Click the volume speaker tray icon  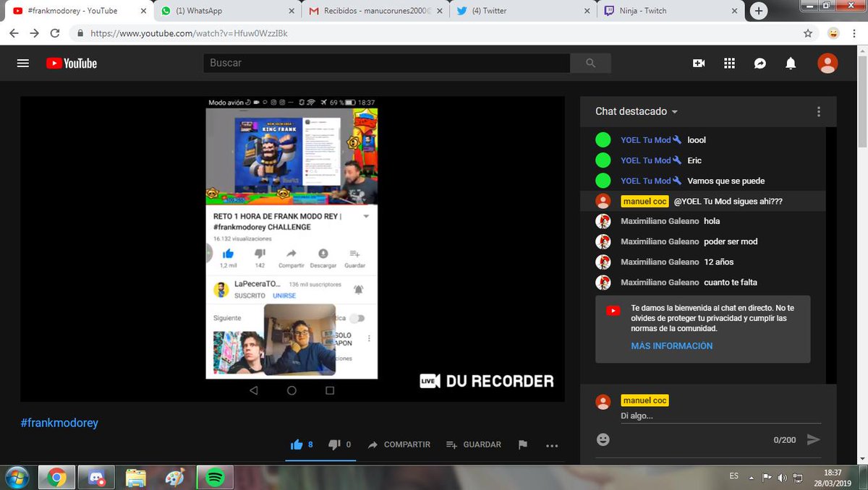782,477
